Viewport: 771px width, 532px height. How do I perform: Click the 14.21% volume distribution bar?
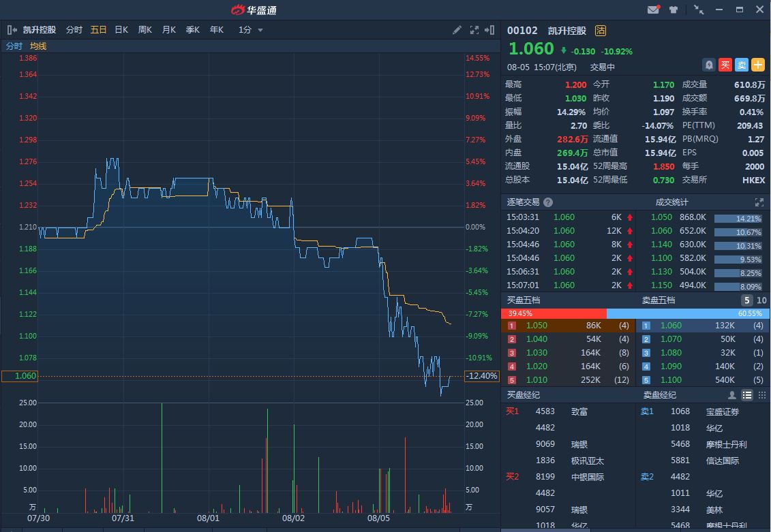(738, 219)
